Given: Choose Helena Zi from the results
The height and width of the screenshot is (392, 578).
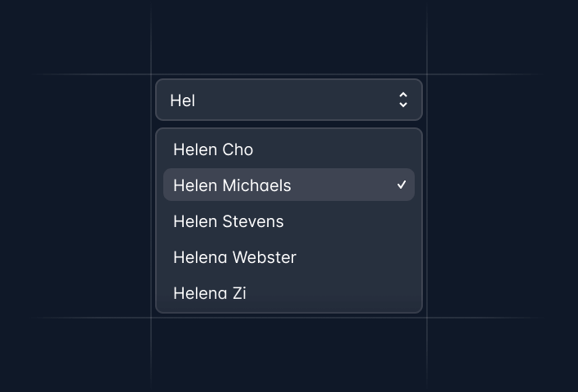Looking at the screenshot, I should [x=210, y=293].
